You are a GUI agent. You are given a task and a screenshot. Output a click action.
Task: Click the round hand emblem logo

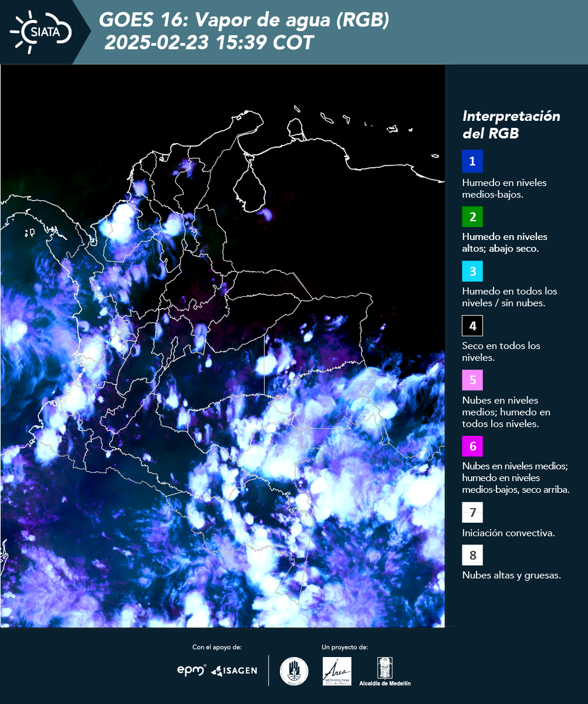(x=294, y=671)
